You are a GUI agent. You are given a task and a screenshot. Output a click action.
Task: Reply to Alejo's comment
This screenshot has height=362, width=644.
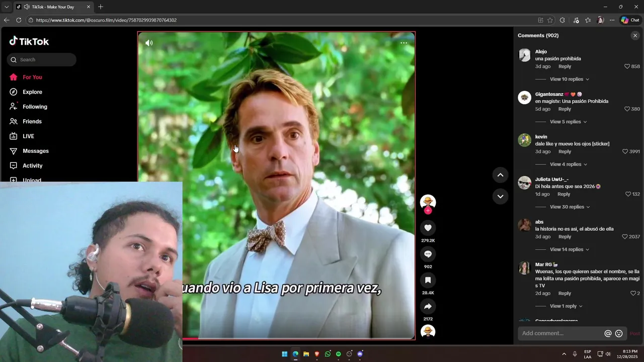pos(565,66)
